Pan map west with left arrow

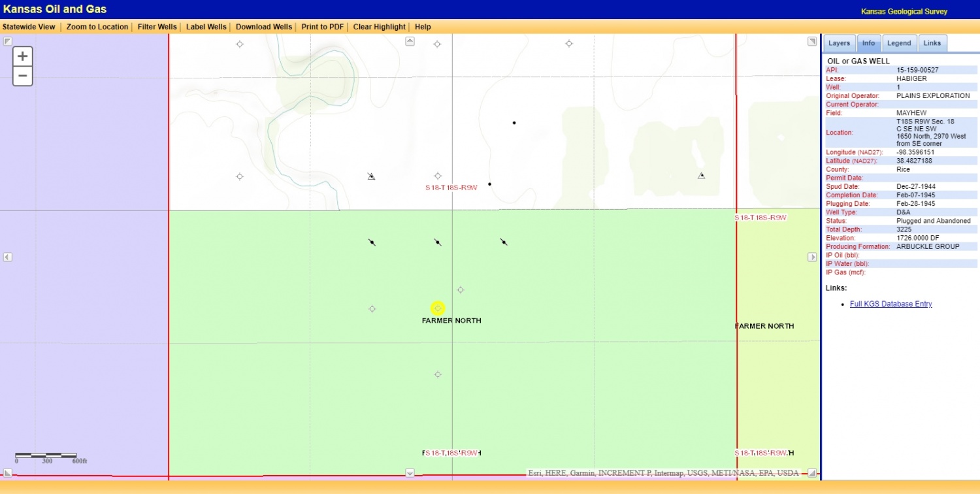point(8,257)
